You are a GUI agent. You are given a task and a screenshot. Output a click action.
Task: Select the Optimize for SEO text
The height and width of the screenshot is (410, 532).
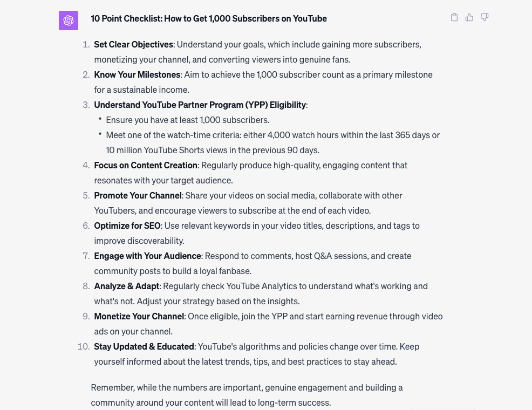click(127, 225)
